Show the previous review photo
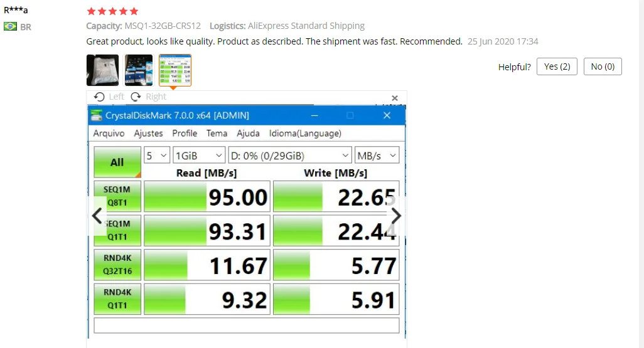Image resolution: width=644 pixels, height=348 pixels. pyautogui.click(x=97, y=216)
